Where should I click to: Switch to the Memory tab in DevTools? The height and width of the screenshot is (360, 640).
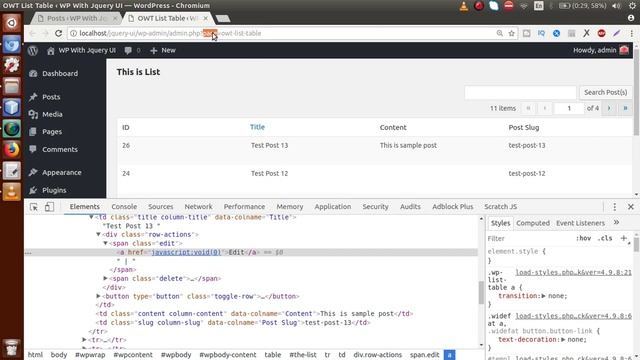tap(290, 207)
